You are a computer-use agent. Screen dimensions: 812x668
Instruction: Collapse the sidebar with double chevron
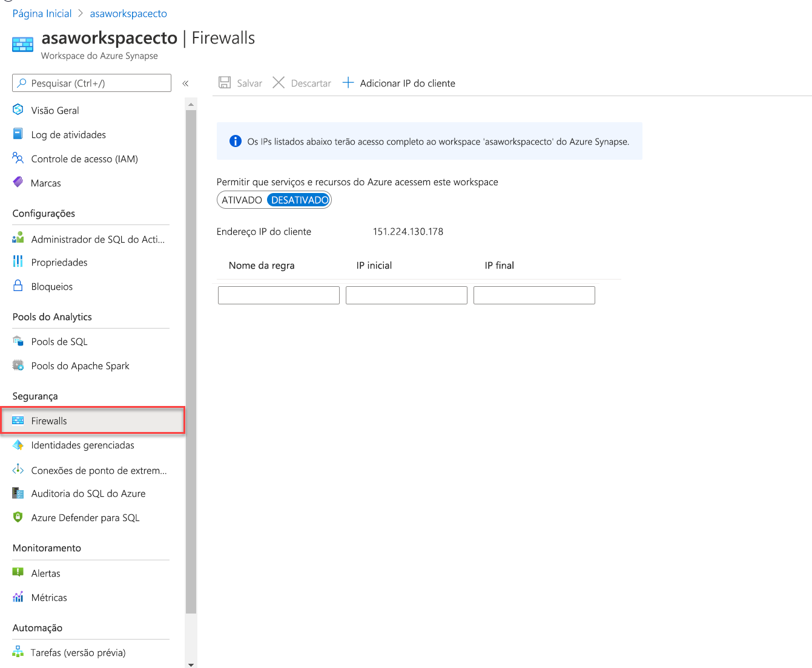(186, 83)
